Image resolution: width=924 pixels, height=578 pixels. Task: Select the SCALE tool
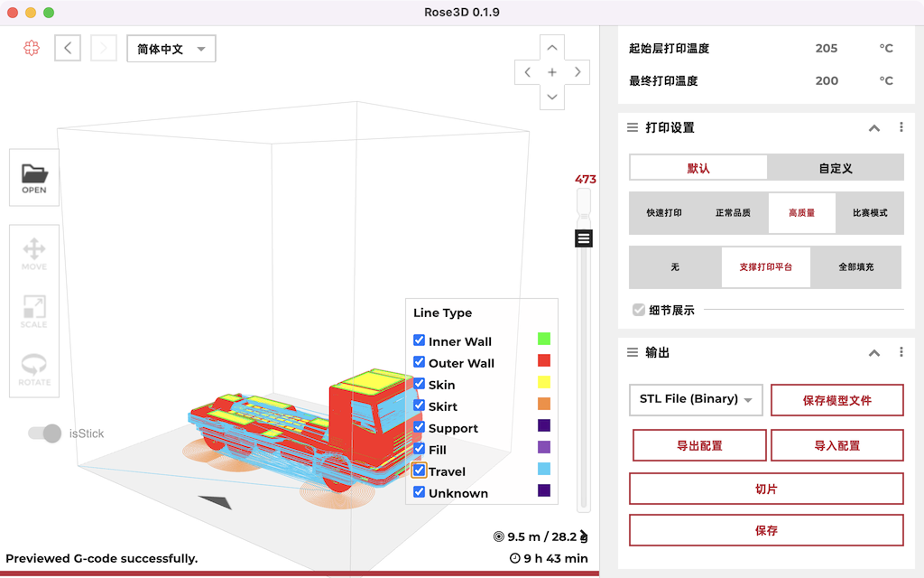point(34,312)
